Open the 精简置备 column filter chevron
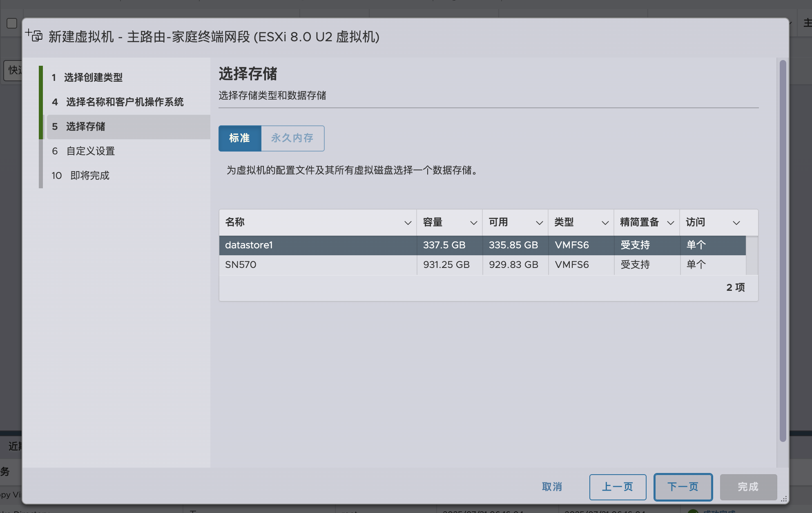The image size is (812, 513). click(x=671, y=223)
